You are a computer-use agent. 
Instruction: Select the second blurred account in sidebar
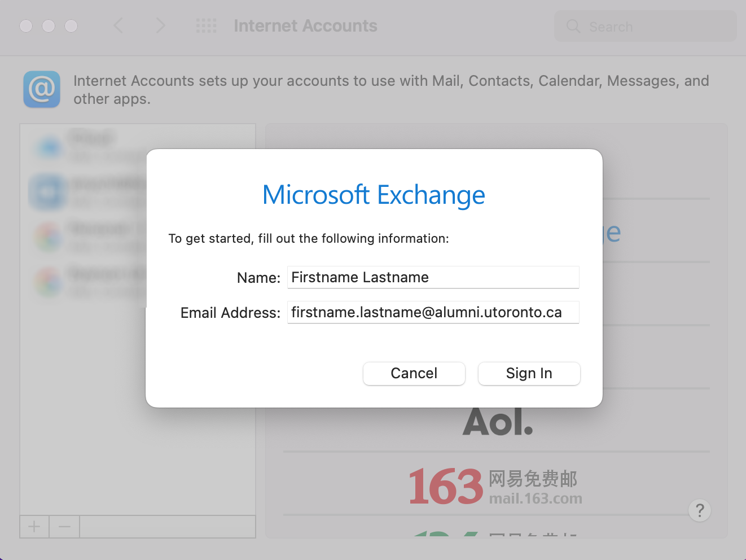point(87,192)
